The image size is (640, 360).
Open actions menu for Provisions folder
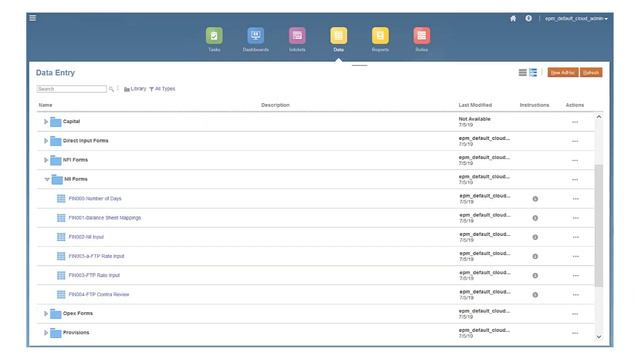[x=575, y=333]
